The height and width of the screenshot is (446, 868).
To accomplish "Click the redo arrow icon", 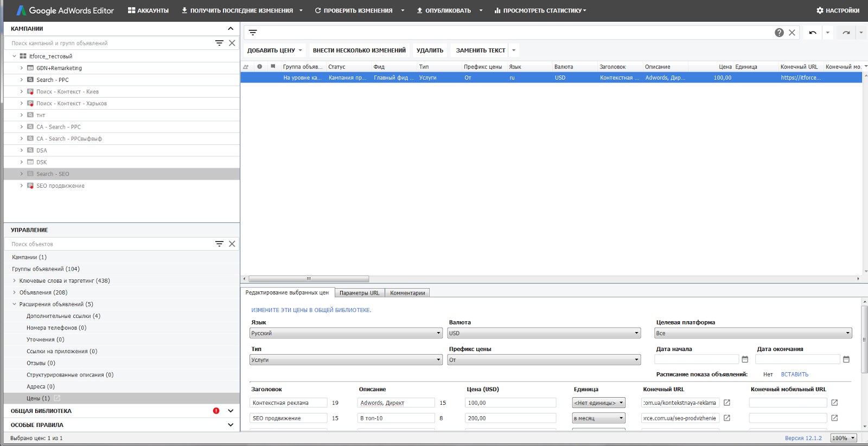I will (846, 33).
